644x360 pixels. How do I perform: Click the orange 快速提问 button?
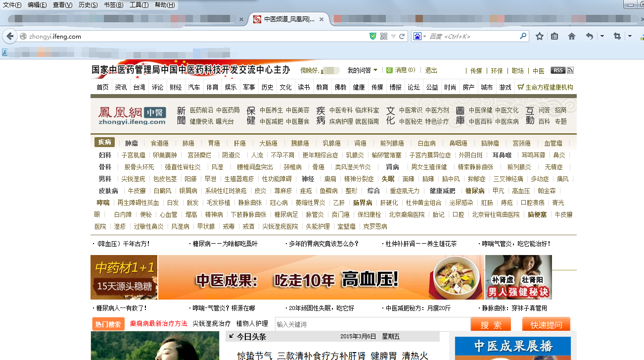coord(546,324)
